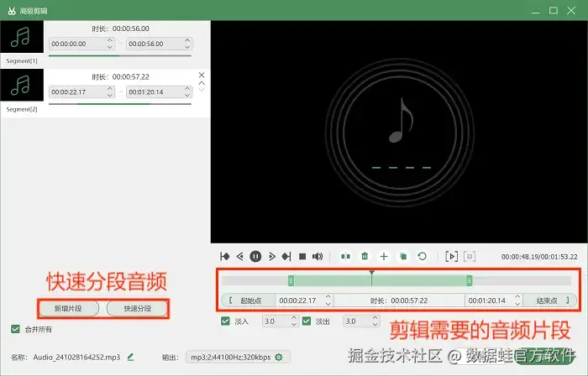Step forward one frame
Viewport: 588px width, 376px height.
click(x=272, y=257)
